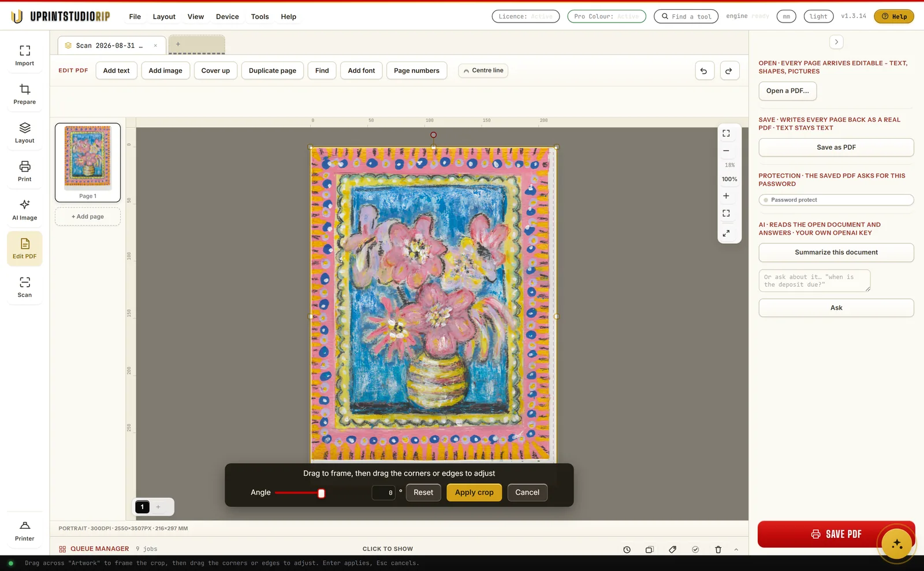Switch to the Layout section

tap(24, 133)
